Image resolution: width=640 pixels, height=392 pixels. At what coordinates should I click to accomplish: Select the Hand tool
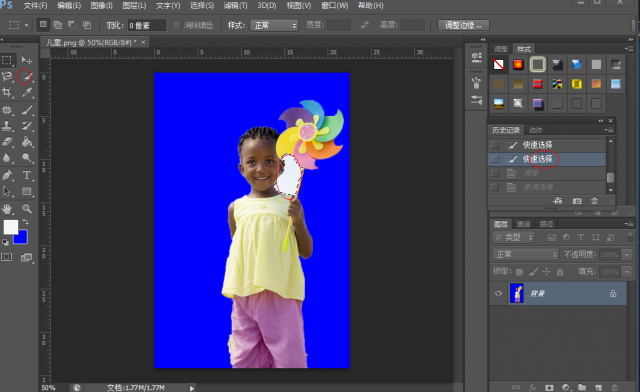tap(7, 209)
